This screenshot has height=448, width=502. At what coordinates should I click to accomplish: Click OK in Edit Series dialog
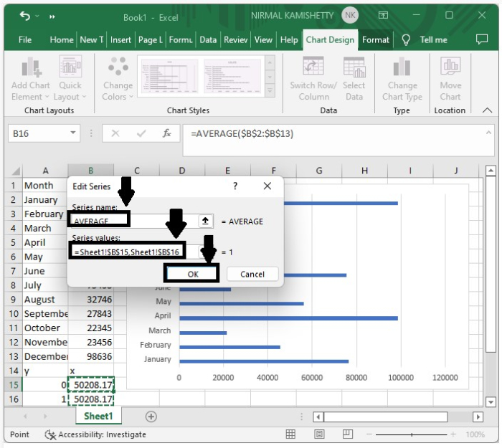(193, 275)
